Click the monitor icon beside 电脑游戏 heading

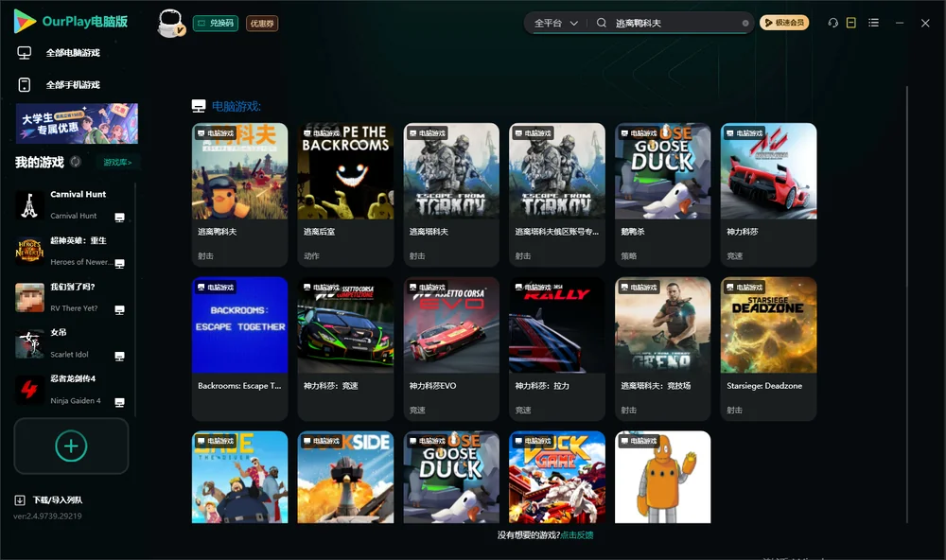pyautogui.click(x=199, y=106)
